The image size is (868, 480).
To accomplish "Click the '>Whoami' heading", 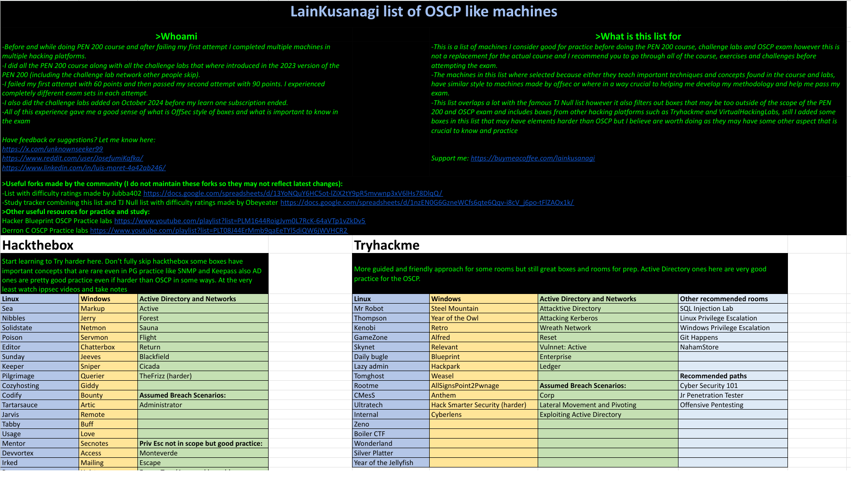I will pos(176,36).
